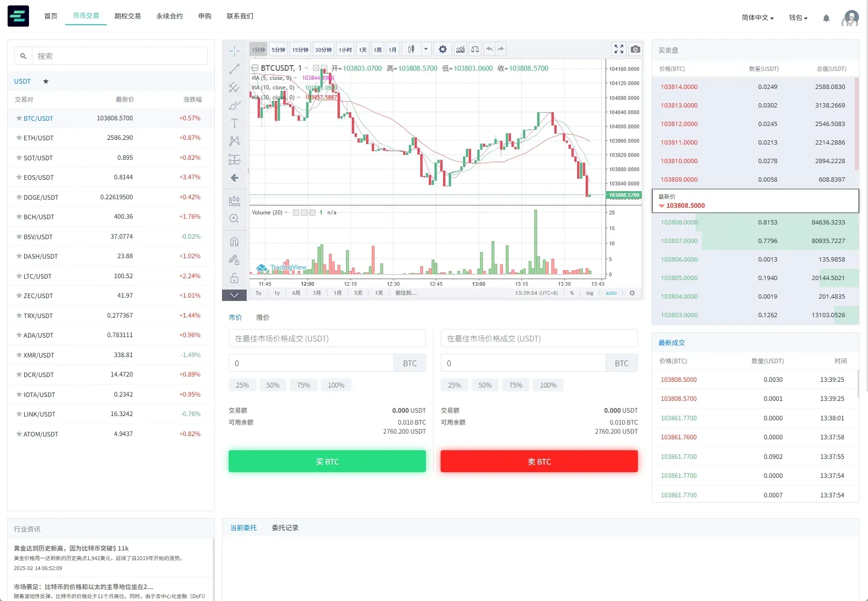
Task: Select the trend line drawing tool
Action: click(x=234, y=68)
